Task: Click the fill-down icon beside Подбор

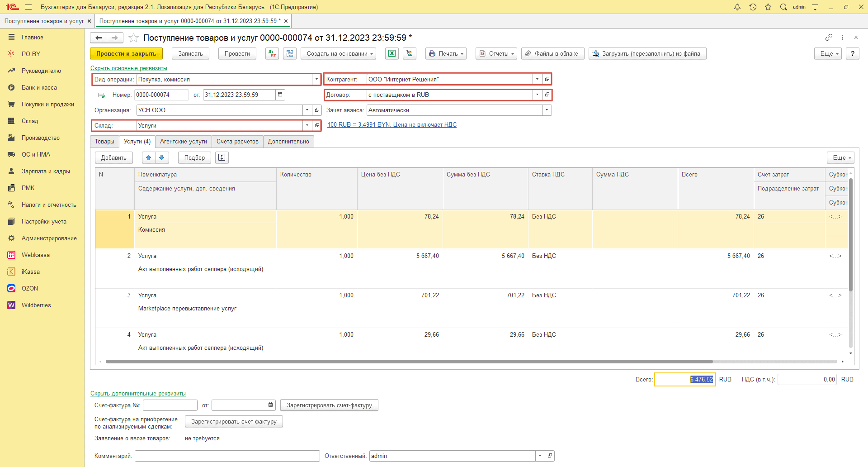Action: 222,157
